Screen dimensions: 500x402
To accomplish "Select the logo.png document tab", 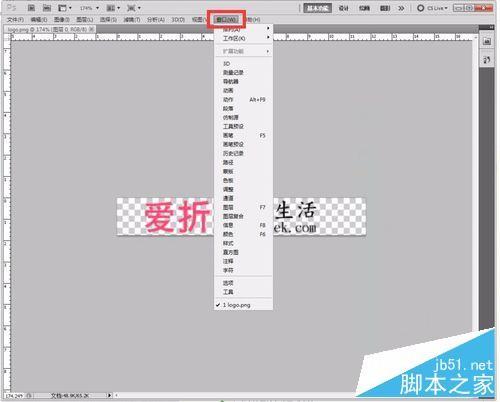I will tap(47, 29).
